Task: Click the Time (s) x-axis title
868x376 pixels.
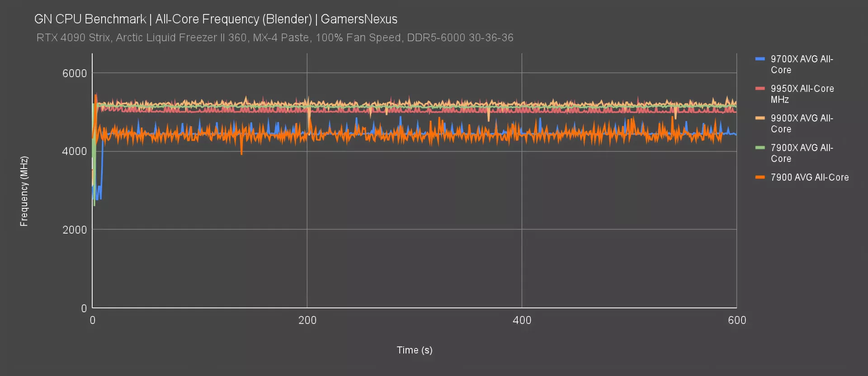Action: point(415,350)
